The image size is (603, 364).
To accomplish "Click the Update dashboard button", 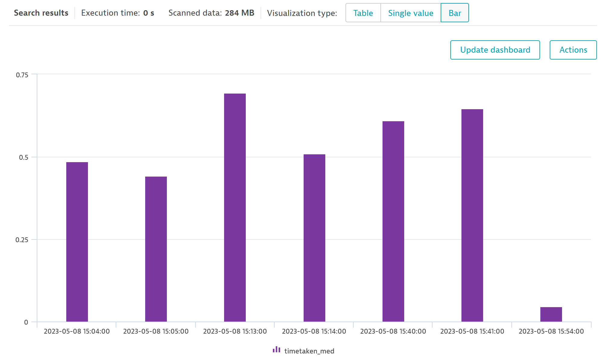I will click(495, 50).
